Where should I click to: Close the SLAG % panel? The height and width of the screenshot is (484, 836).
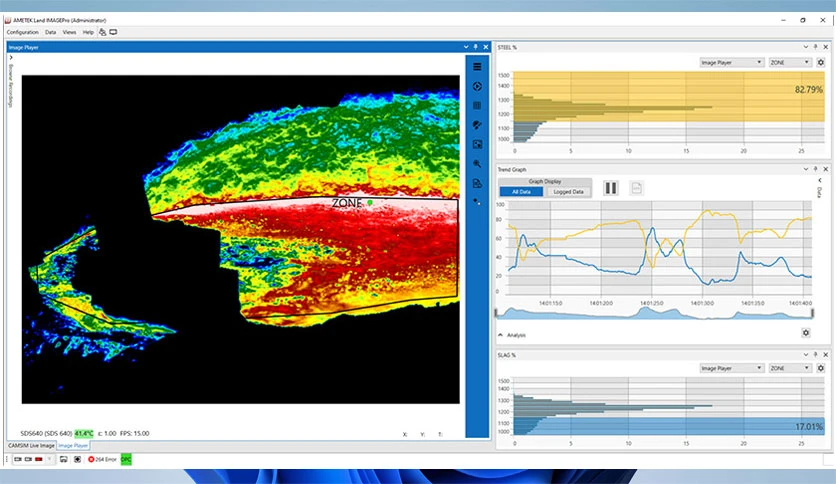(826, 354)
